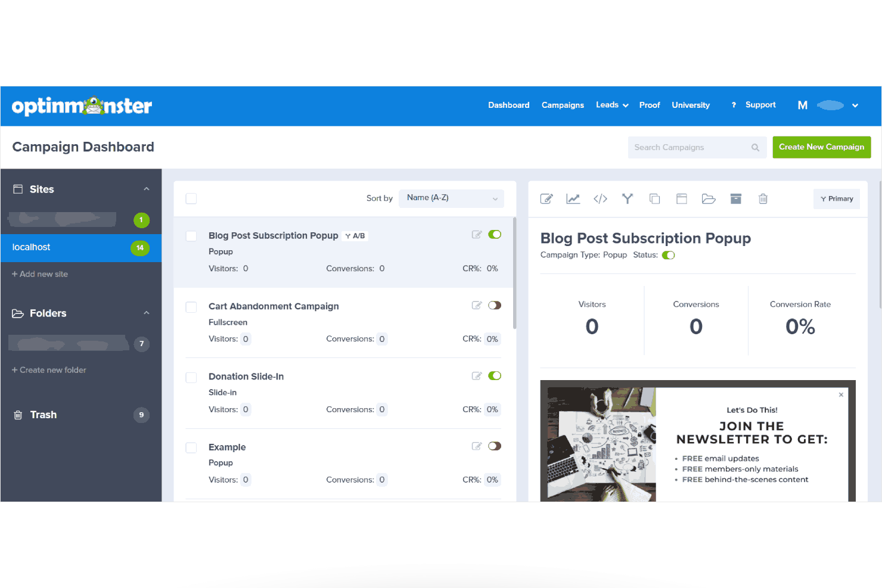The width and height of the screenshot is (882, 588).
Task: Click Create New Campaign button
Action: pyautogui.click(x=822, y=147)
